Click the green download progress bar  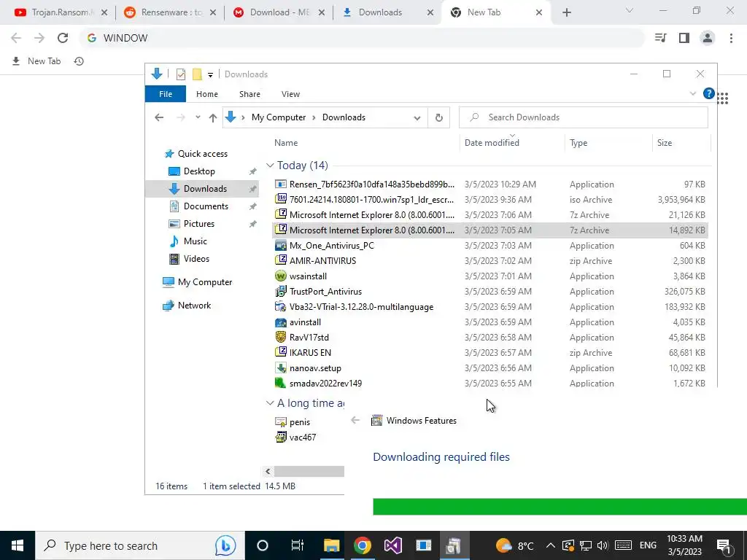click(560, 506)
